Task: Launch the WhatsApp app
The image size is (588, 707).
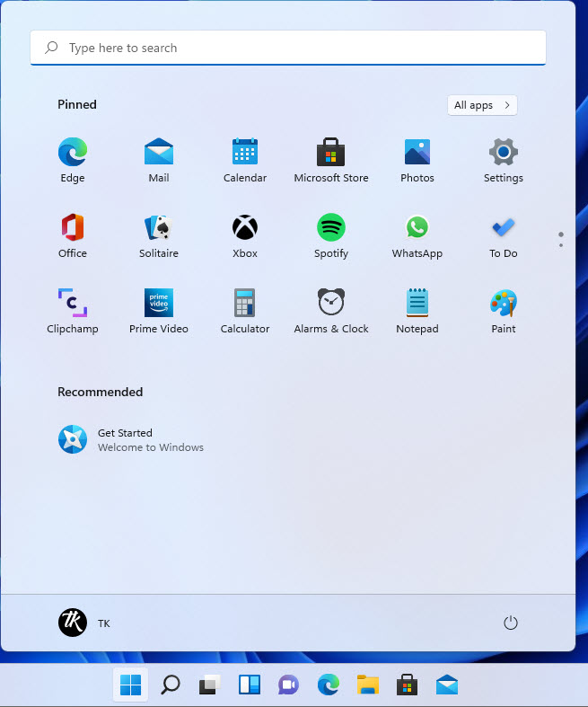Action: click(x=417, y=235)
